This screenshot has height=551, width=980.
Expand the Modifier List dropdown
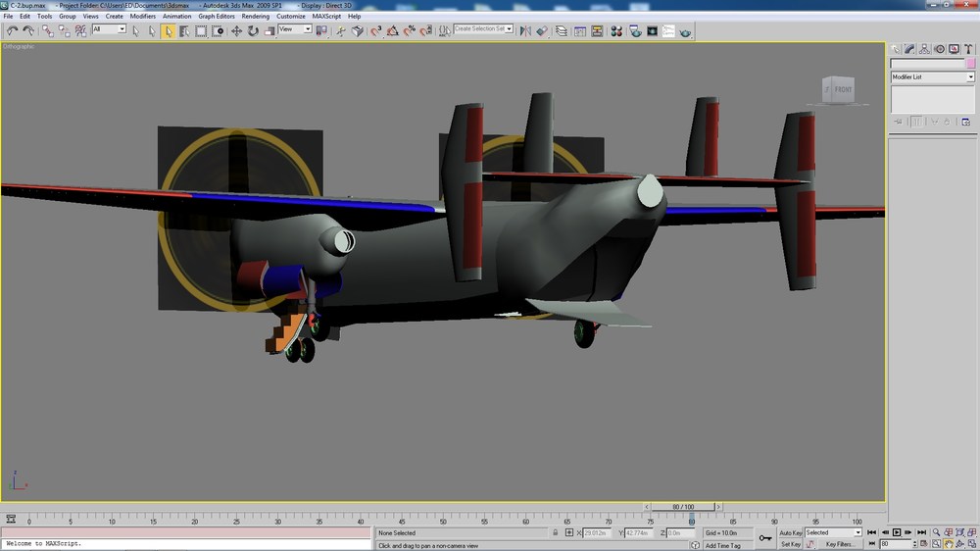(932, 76)
